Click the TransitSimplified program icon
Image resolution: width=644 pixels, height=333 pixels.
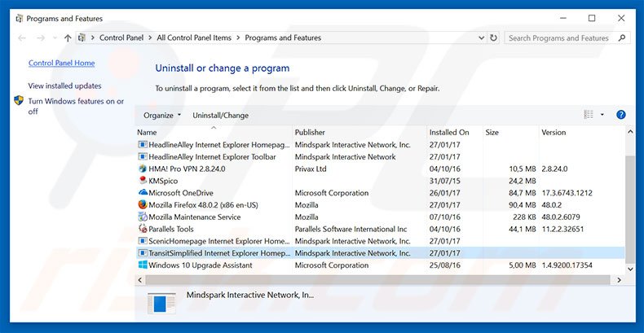pyautogui.click(x=143, y=253)
